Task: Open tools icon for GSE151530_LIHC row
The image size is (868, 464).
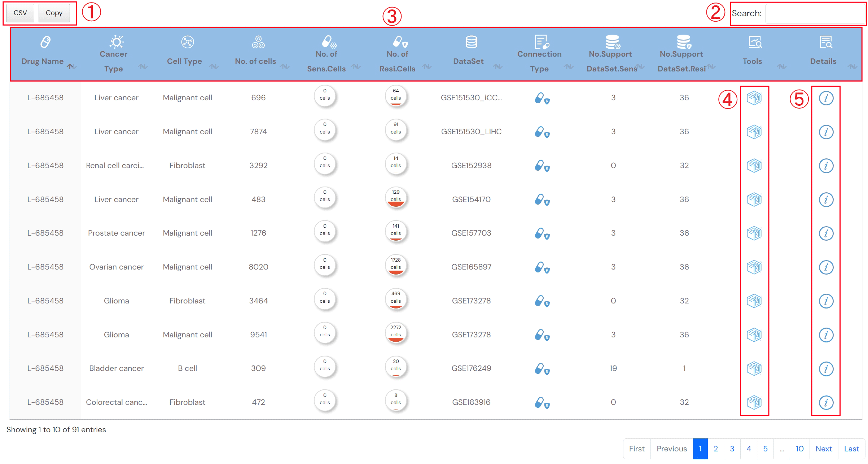Action: tap(754, 132)
